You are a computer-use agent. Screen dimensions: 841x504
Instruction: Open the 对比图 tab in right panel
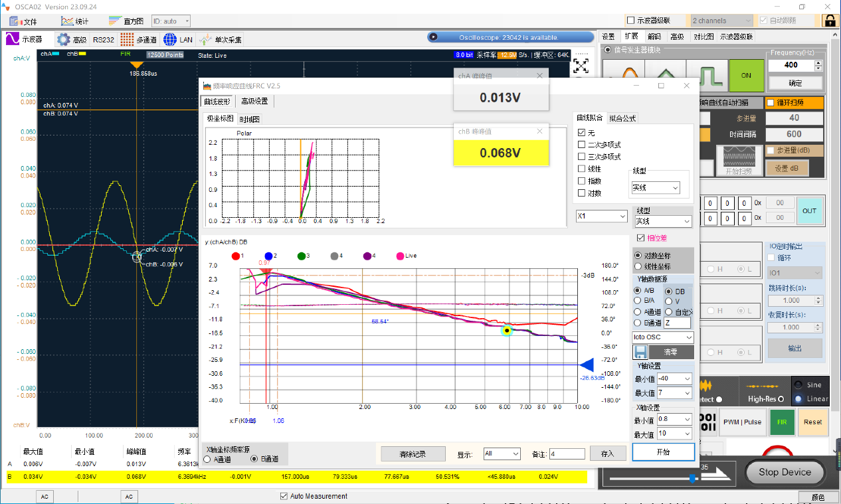(x=703, y=37)
